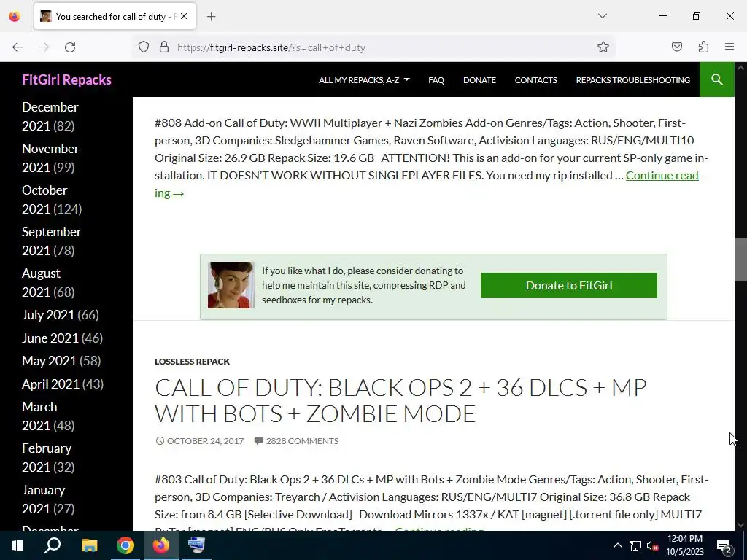747x560 pixels.
Task: Open the FAQ menu item
Action: [x=436, y=80]
